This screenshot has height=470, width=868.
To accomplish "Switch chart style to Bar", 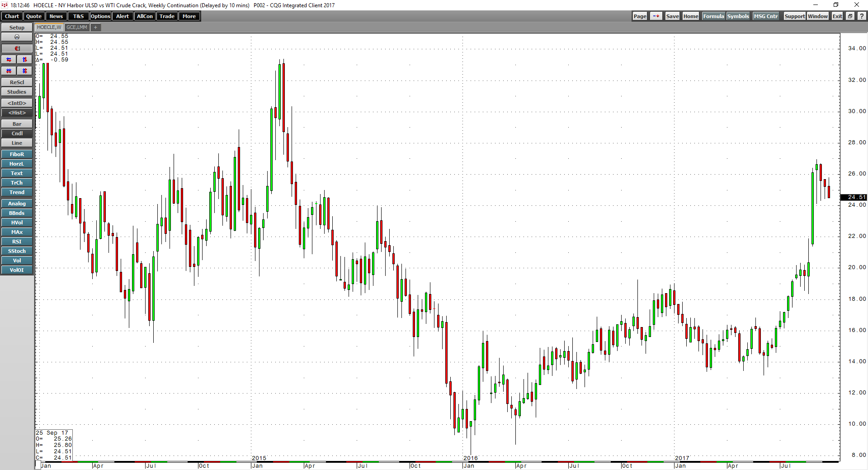I will click(x=17, y=124).
